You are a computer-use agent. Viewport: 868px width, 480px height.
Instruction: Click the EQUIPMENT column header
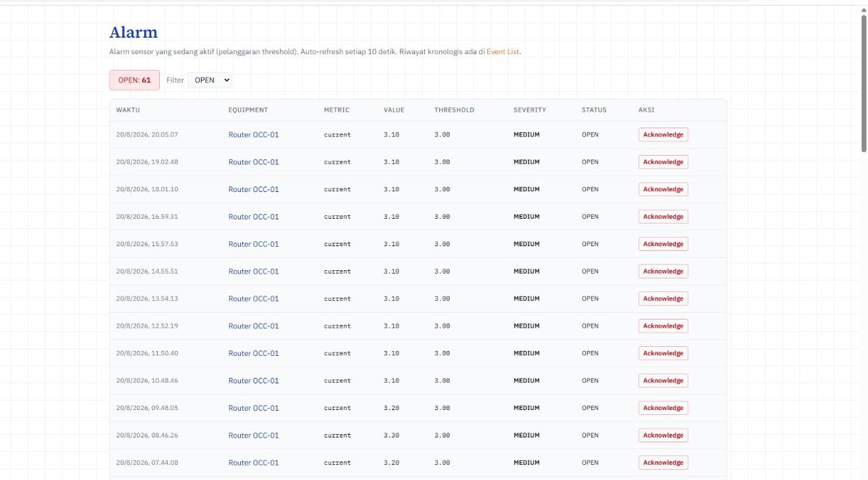248,110
